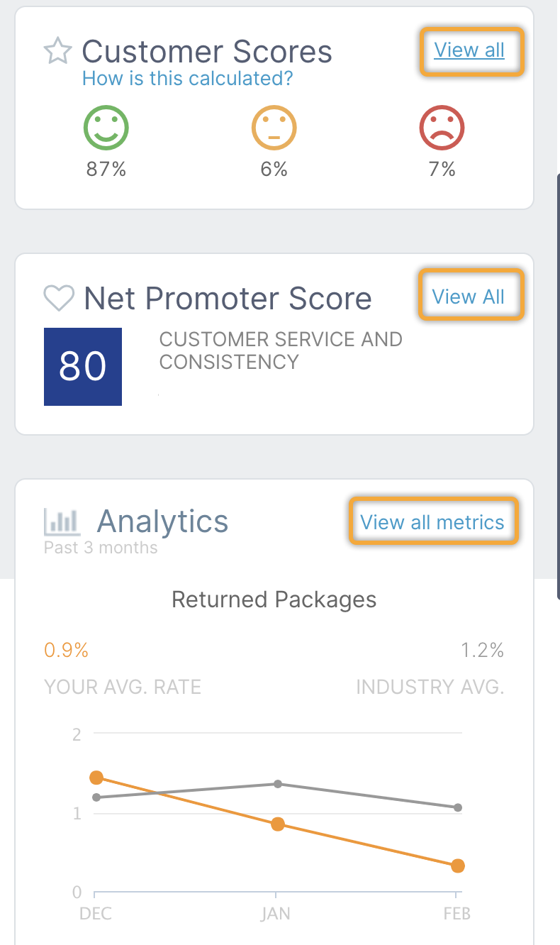
Task: Click the gray DEC industry data point
Action: pos(96,797)
